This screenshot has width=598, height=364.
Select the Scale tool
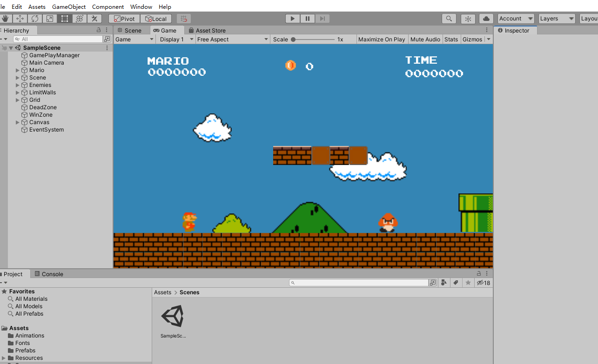50,19
